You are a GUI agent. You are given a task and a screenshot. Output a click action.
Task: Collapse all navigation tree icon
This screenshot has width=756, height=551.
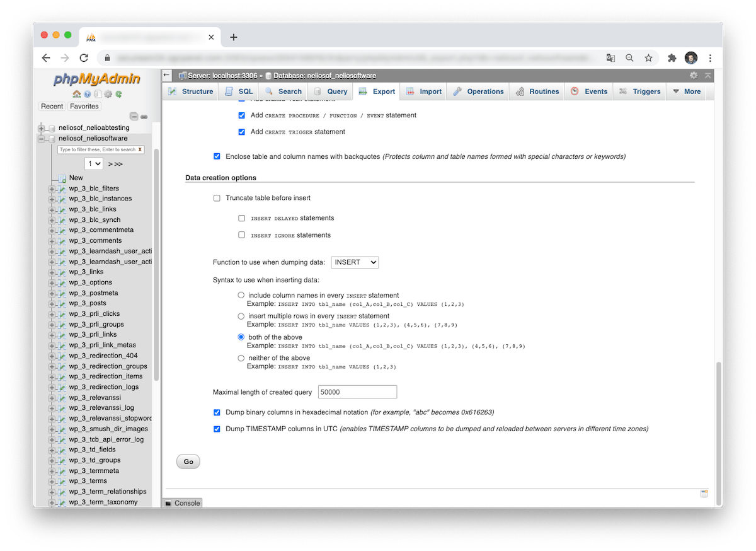click(134, 117)
